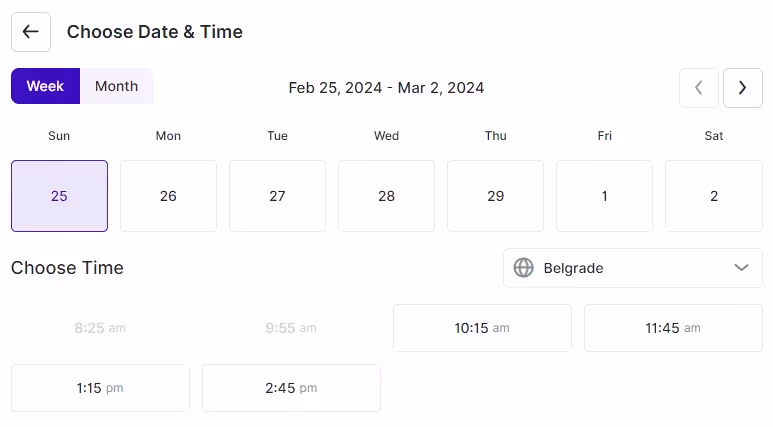The width and height of the screenshot is (773, 427).
Task: Expand the Belgrade timezone chevron
Action: pos(741,268)
